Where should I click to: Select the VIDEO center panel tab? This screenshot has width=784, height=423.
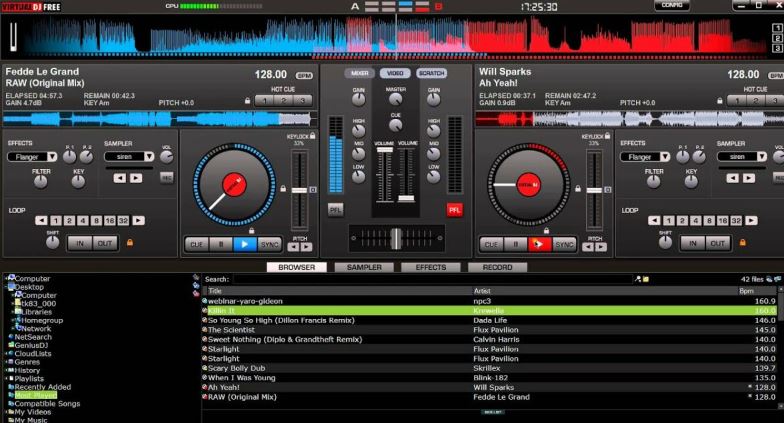(x=395, y=73)
